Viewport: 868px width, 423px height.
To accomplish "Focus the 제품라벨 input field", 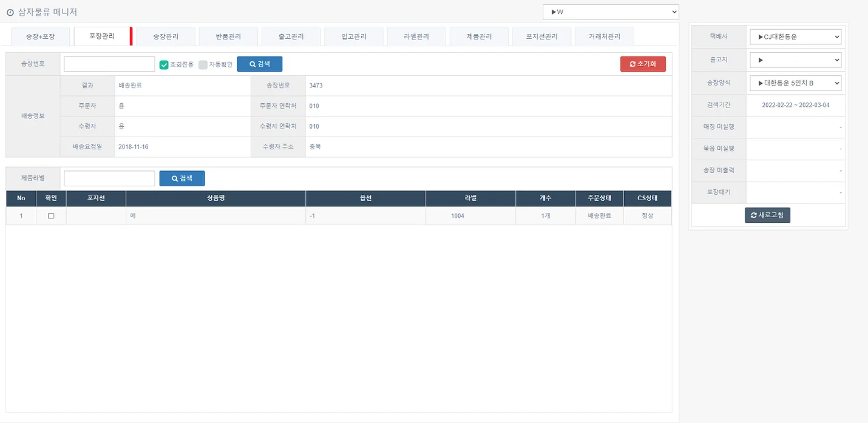I will click(109, 178).
